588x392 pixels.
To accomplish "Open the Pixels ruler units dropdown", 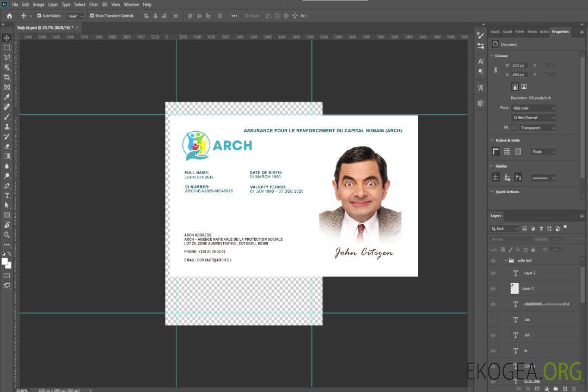I will coord(543,152).
